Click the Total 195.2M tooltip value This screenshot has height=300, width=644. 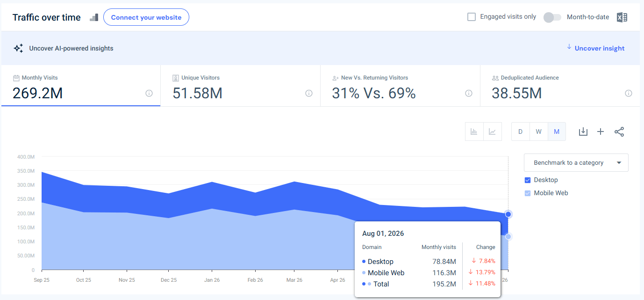444,284
